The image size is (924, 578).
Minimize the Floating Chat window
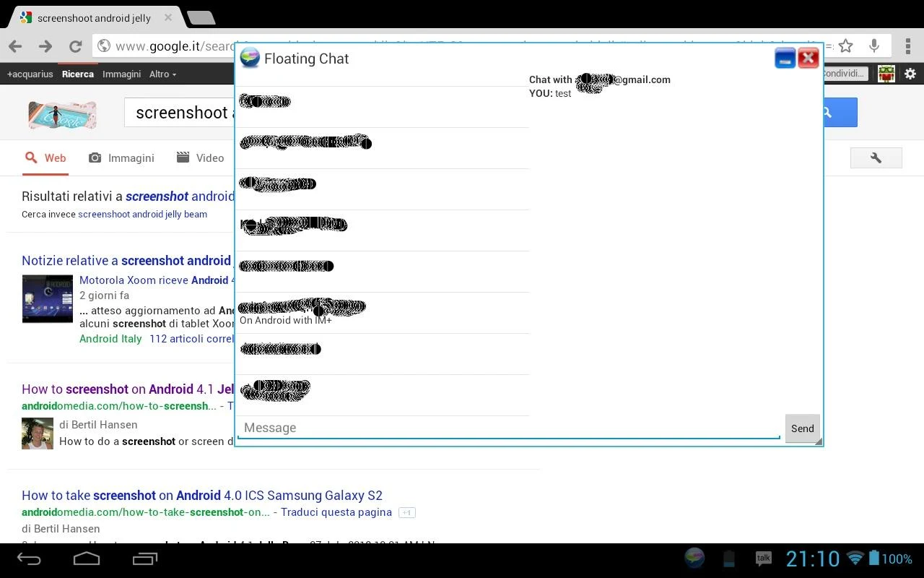coord(785,59)
